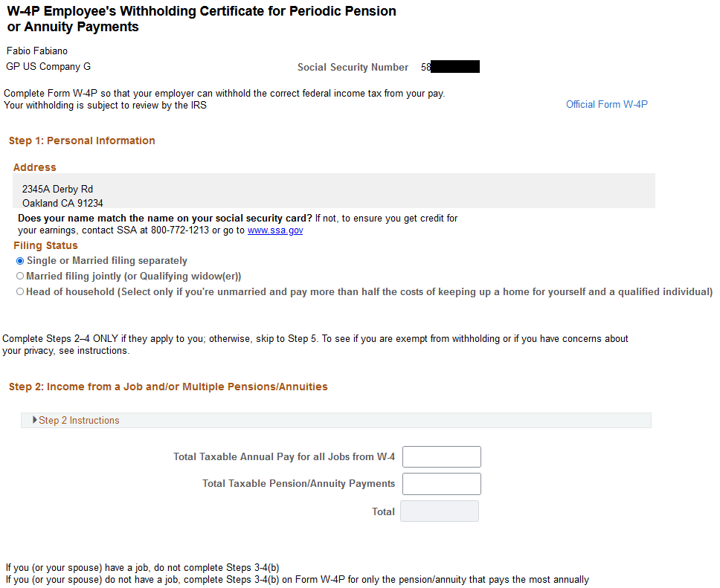720x588 pixels.
Task: Visit the www.ssa.gov website link
Action: pos(275,230)
